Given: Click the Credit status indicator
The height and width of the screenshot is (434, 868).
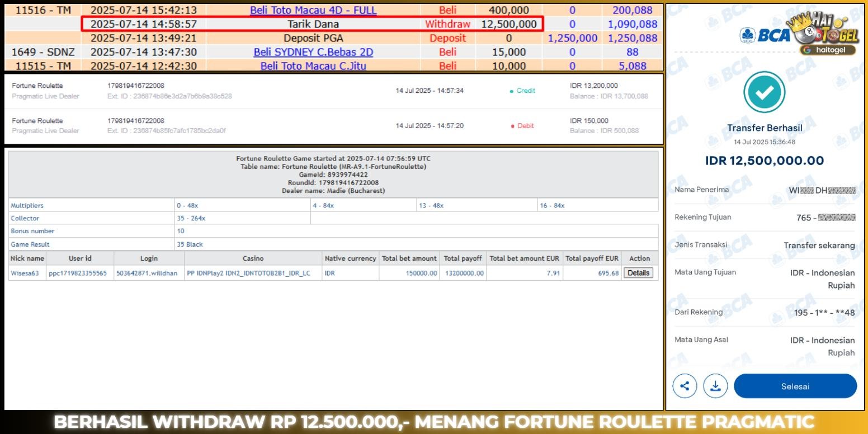Looking at the screenshot, I should point(522,91).
